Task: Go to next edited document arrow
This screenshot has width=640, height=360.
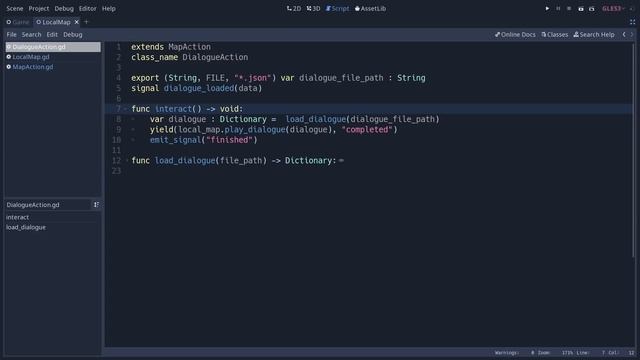Action: coord(631,35)
